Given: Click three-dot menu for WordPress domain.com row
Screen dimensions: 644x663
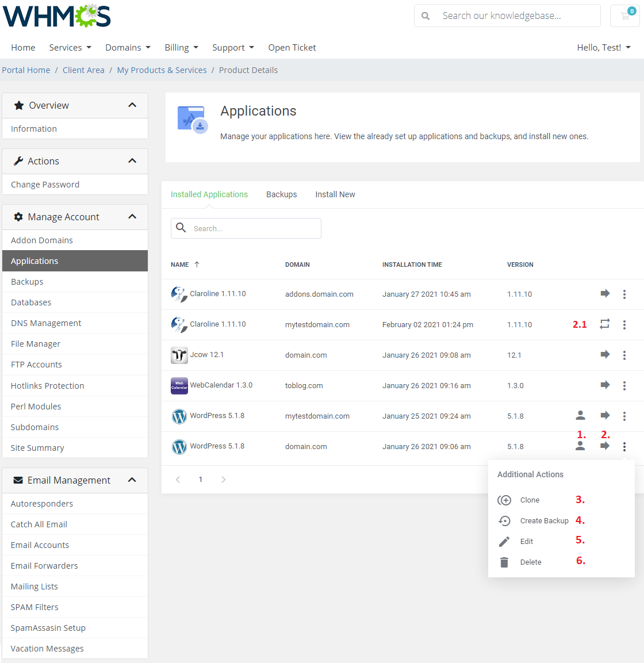Looking at the screenshot, I should tap(624, 447).
